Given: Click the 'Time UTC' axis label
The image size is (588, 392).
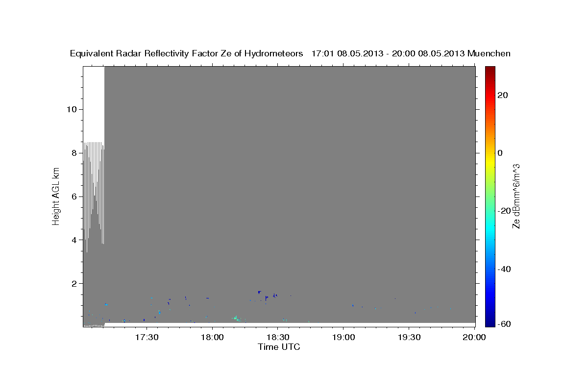Looking at the screenshot, I should (x=279, y=347).
